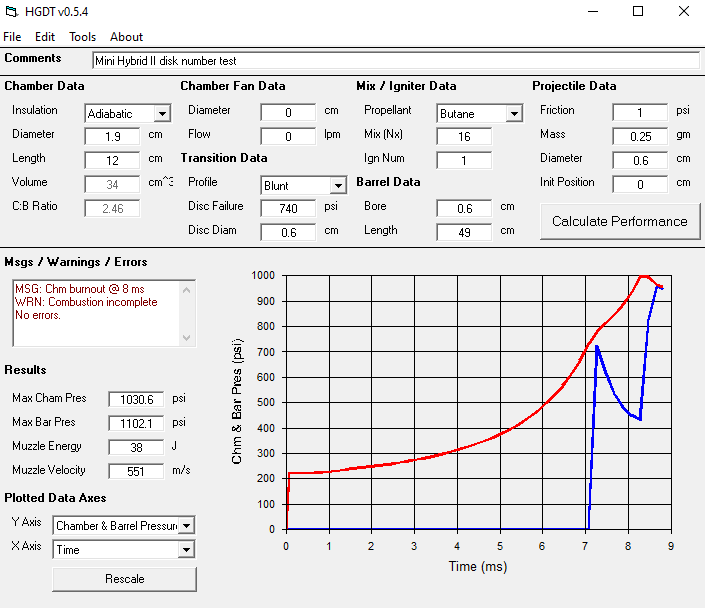Open the X Axis dropdown showing Time
Image resolution: width=705 pixels, height=608 pixels.
pos(186,550)
